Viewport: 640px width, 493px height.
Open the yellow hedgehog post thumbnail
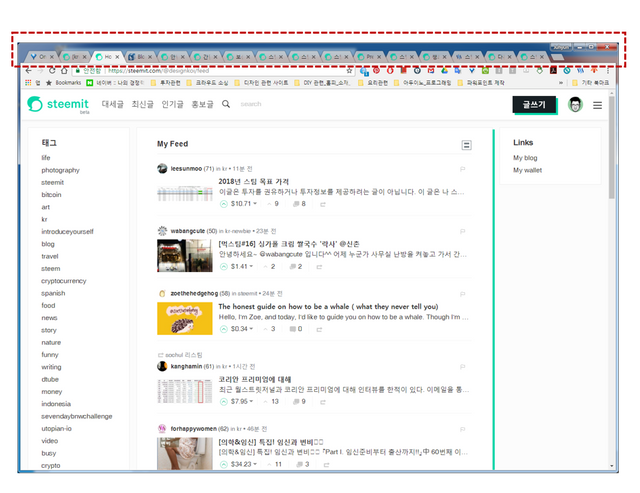(184, 318)
